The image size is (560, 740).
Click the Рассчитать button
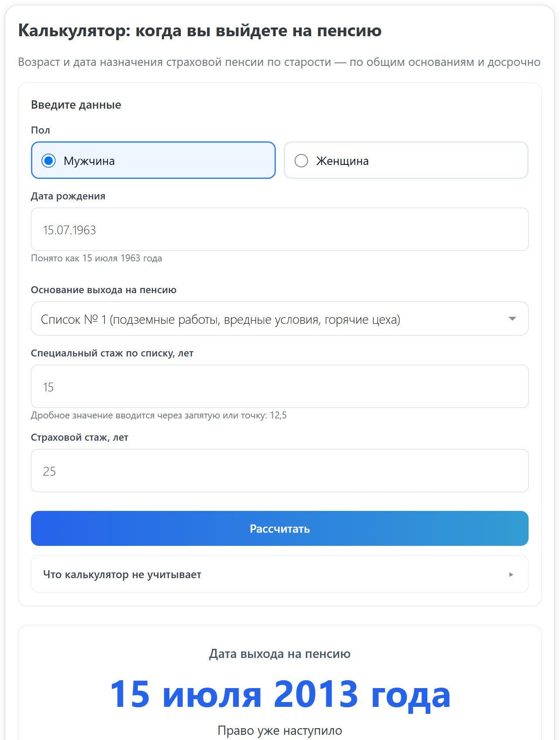279,528
